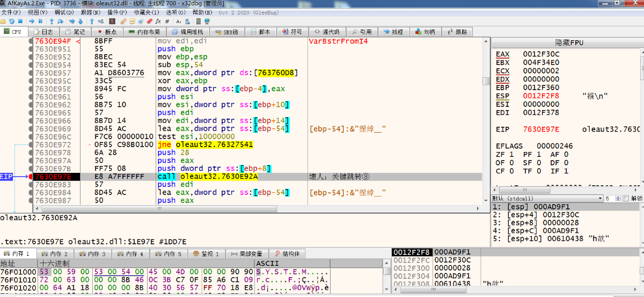Click the Step Into icon
This screenshot has height=297, width=644.
tap(52, 21)
